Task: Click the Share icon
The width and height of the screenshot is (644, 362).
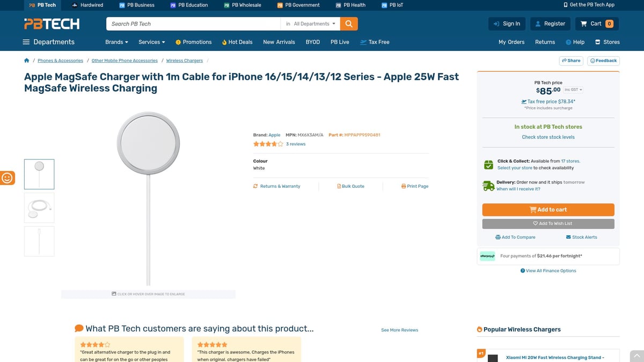Action: pos(570,61)
